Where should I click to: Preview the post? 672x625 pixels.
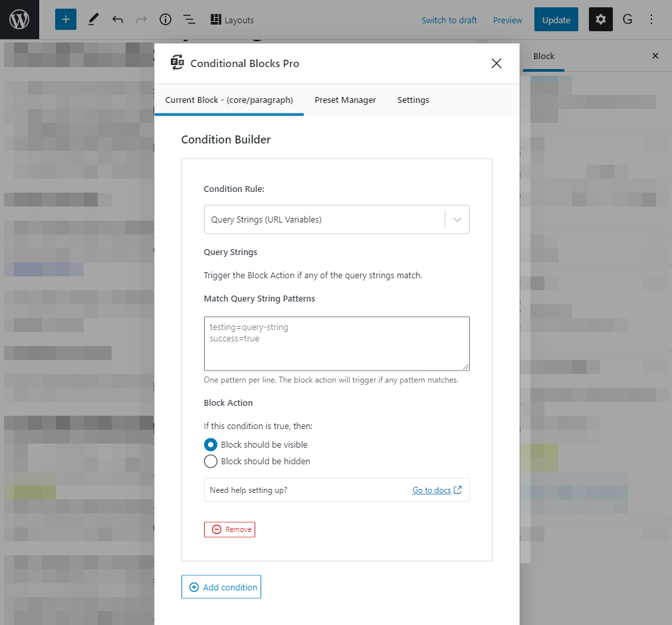coord(507,20)
